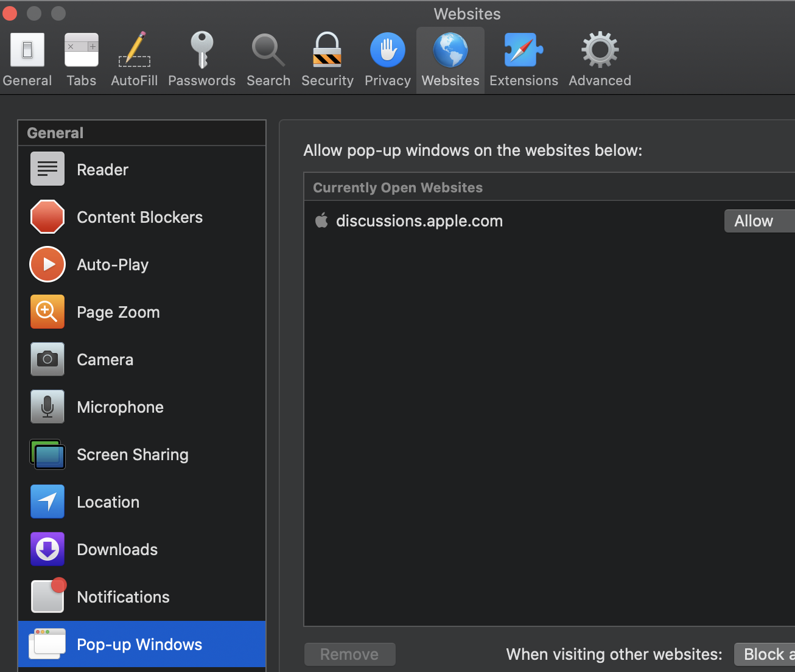Choose Page Zoom label in sidebar
This screenshot has height=672, width=795.
[x=119, y=312]
